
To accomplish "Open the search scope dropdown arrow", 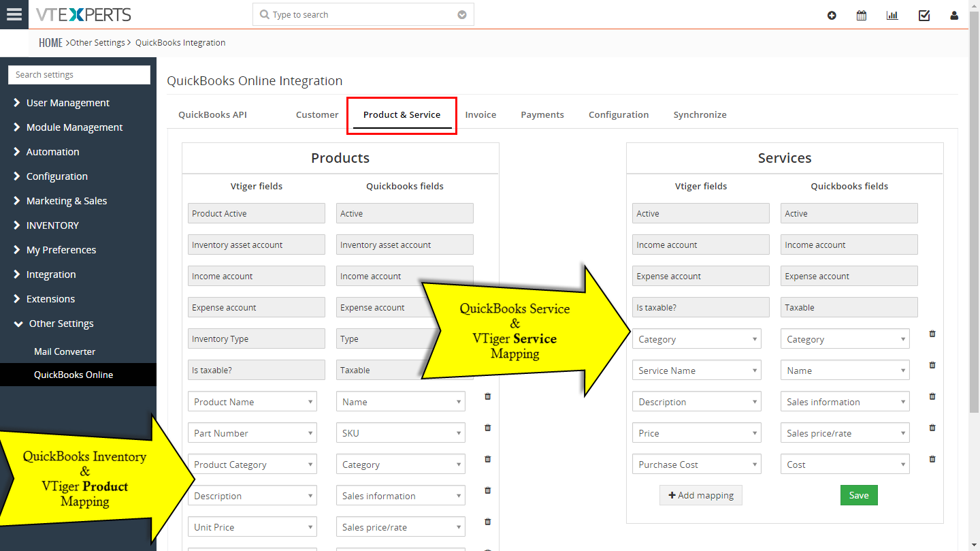I will click(x=462, y=15).
